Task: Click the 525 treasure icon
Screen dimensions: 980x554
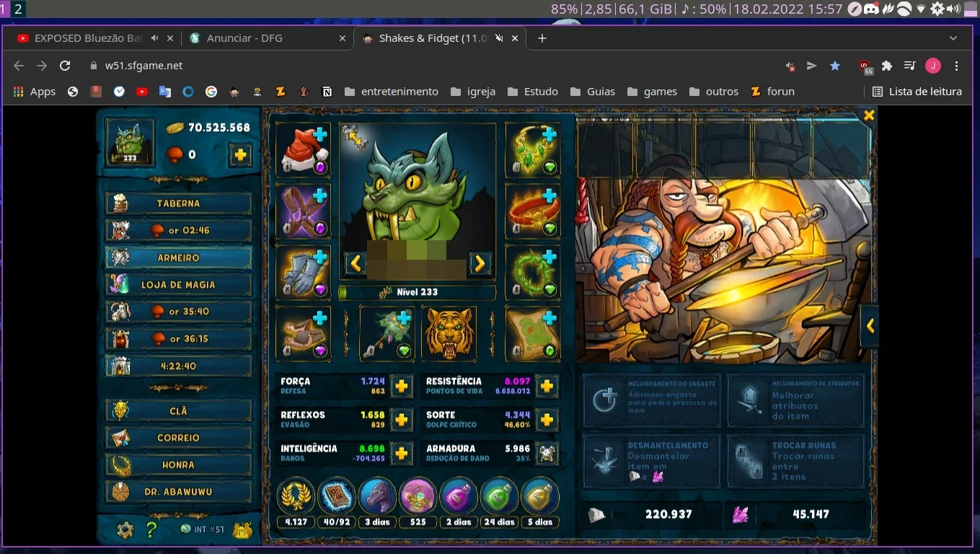Action: (x=418, y=496)
